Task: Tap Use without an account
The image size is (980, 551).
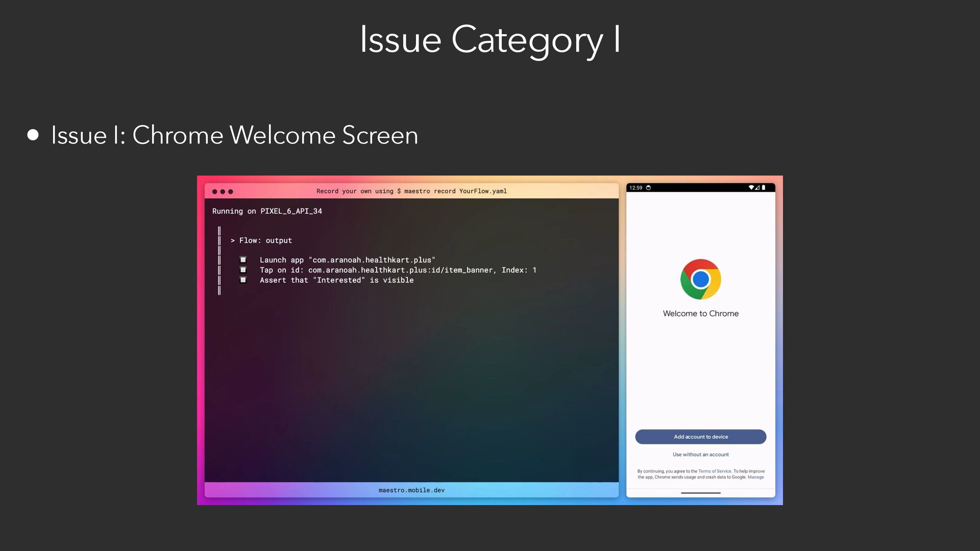Action: pyautogui.click(x=700, y=455)
